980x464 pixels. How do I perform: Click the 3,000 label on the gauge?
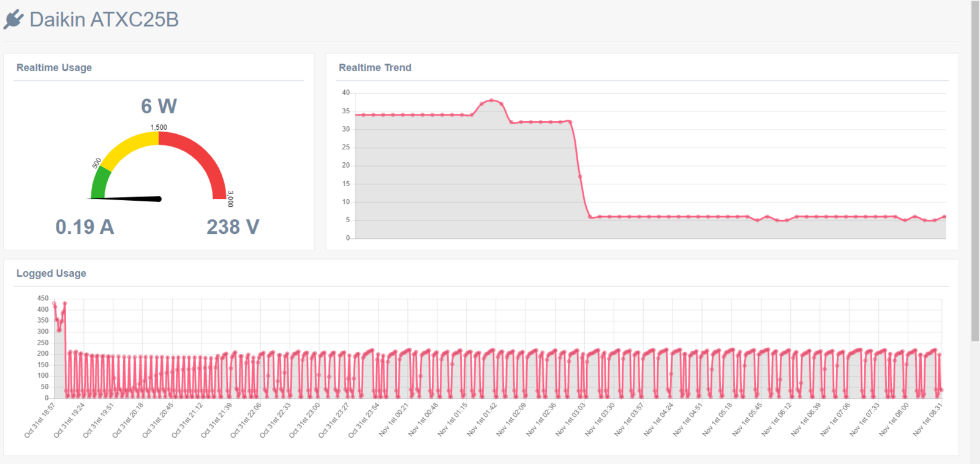pyautogui.click(x=230, y=199)
